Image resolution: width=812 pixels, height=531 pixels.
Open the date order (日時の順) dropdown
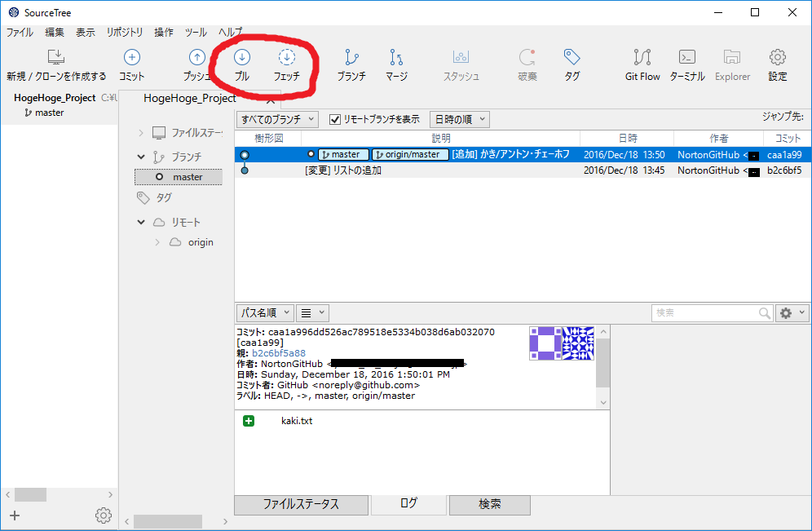(460, 120)
